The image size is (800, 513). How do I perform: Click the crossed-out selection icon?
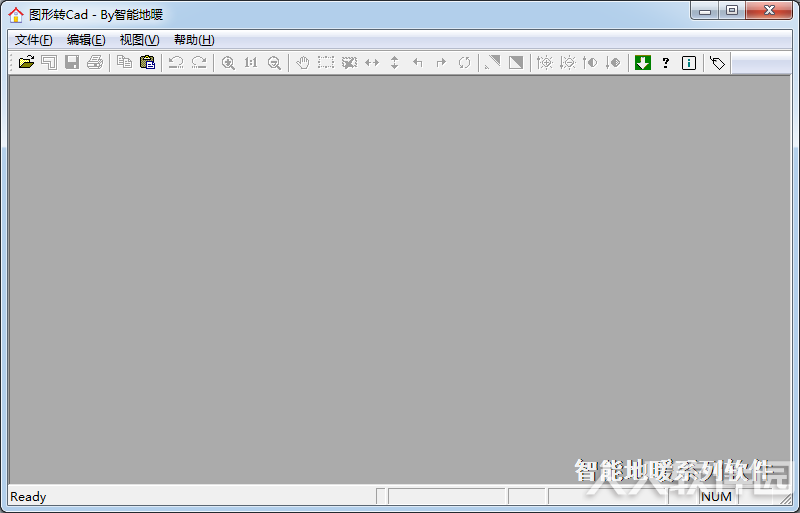point(349,62)
